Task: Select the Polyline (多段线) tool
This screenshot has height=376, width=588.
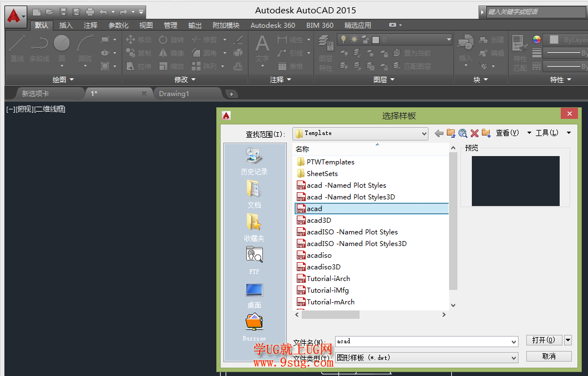Action: tap(39, 48)
